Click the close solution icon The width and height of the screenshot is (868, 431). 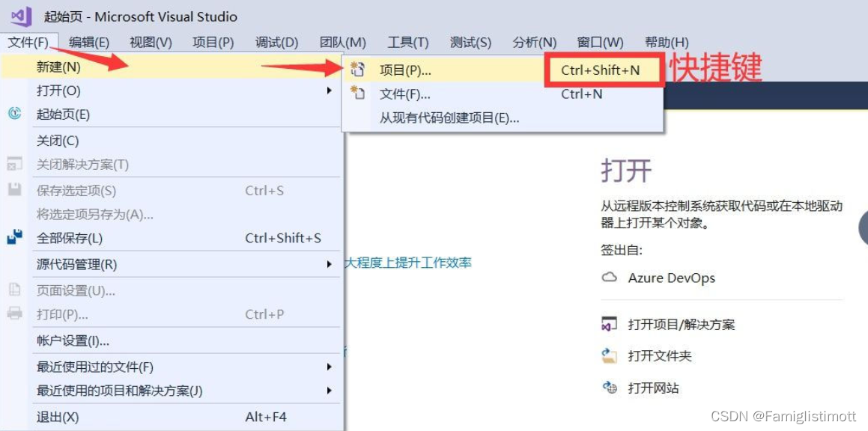pyautogui.click(x=15, y=165)
